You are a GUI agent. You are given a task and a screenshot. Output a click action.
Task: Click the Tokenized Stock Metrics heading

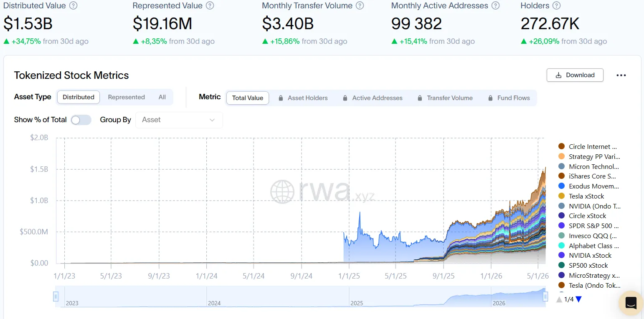(x=71, y=75)
